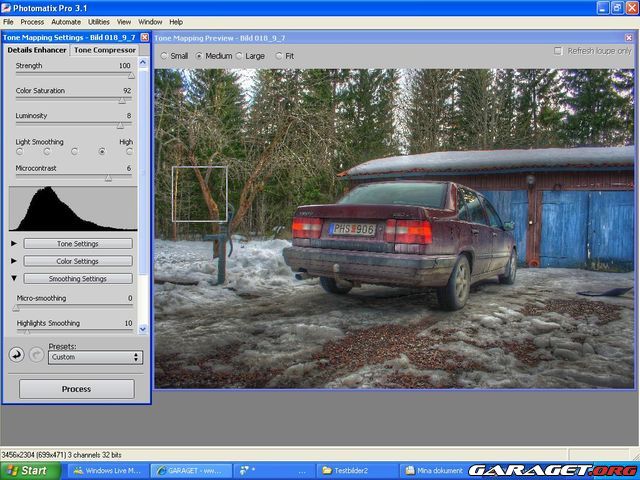Viewport: 640px width, 480px height.
Task: Click the Color Settings button
Action: click(78, 261)
